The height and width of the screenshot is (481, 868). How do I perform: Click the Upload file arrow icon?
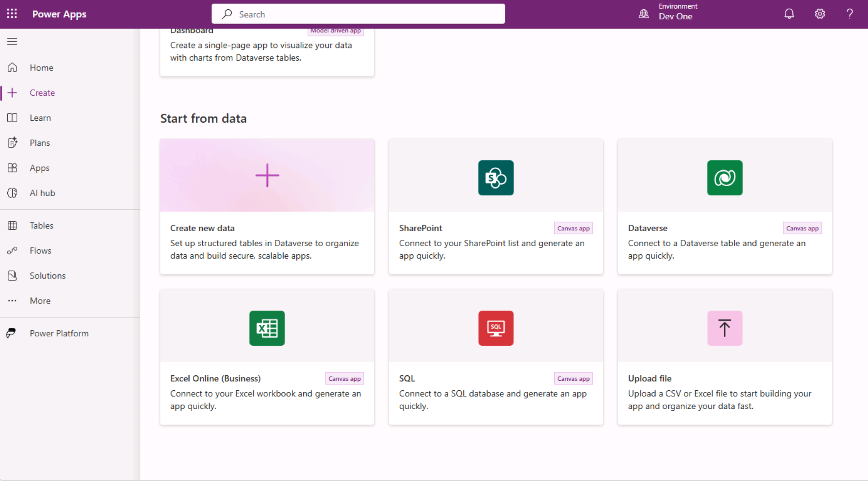click(x=724, y=328)
